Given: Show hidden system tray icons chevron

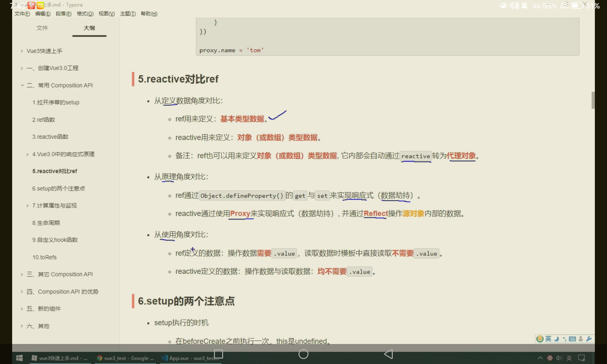Looking at the screenshot, I should coord(540,358).
